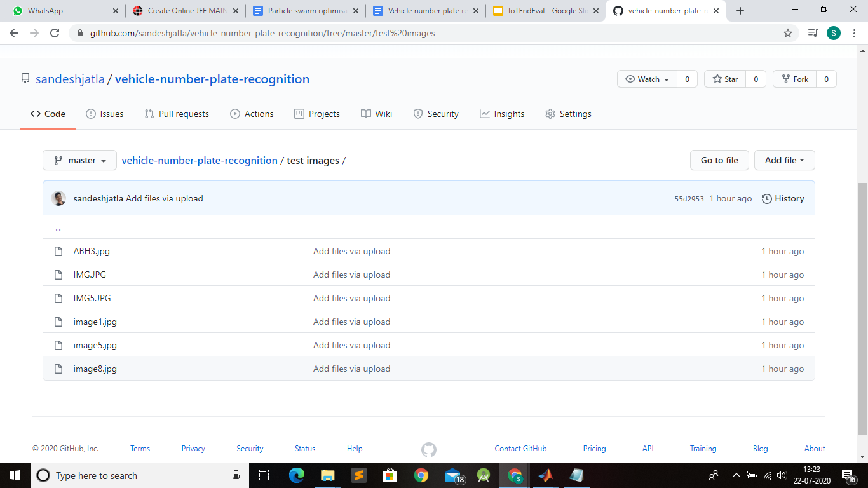
Task: Bookmark this page with the star icon
Action: (788, 33)
